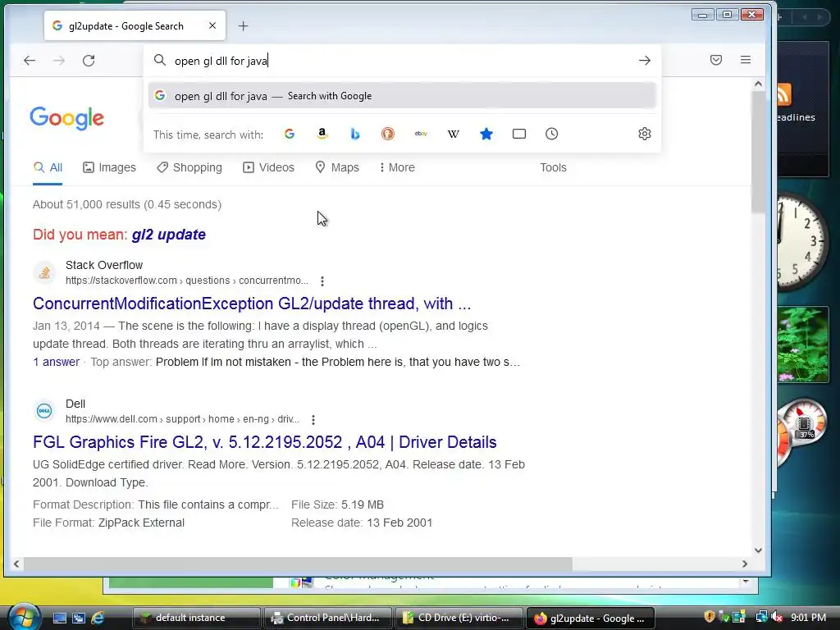The image size is (840, 630).
Task: Switch to the Maps results tab
Action: 337,167
